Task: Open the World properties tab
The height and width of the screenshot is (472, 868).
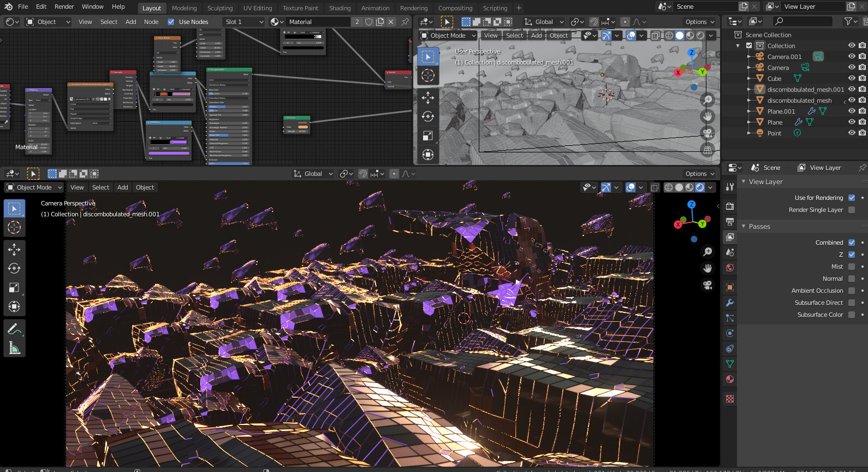Action: tap(730, 268)
